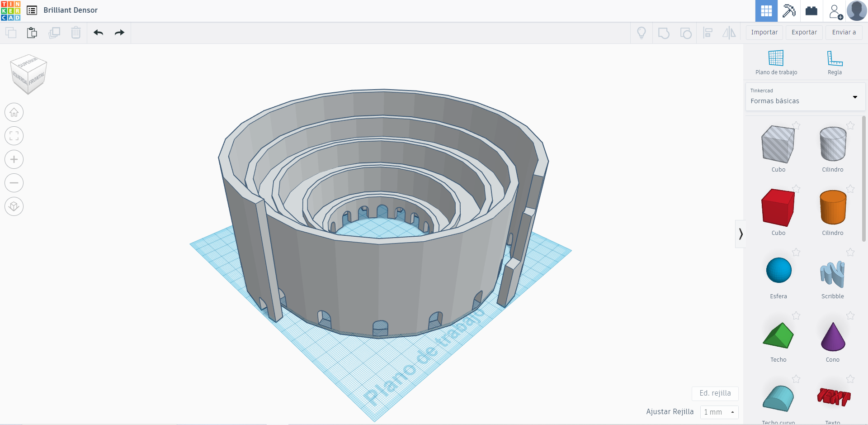Screen dimensions: 868x425
Task: Click the Fit all in view button
Action: pos(14,136)
